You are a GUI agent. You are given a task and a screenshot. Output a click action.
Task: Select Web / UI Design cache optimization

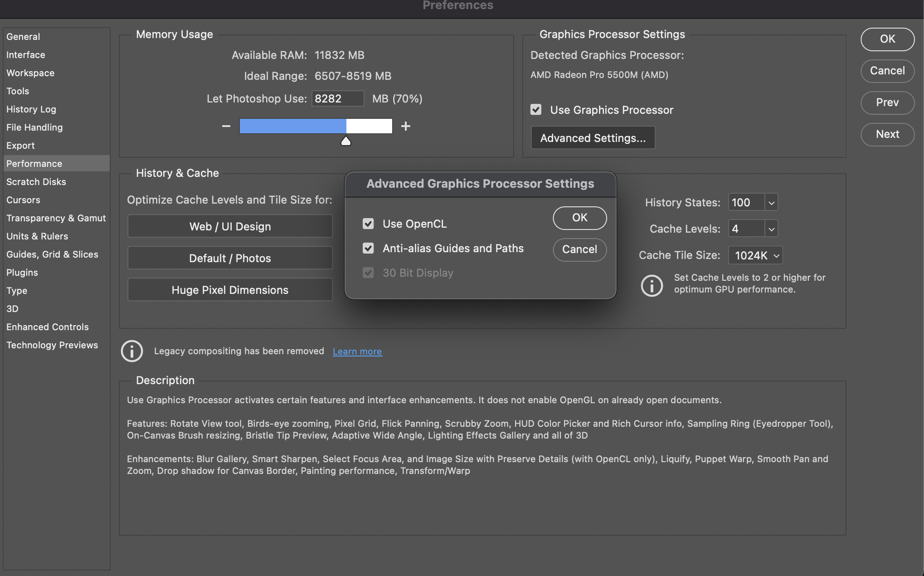click(229, 225)
